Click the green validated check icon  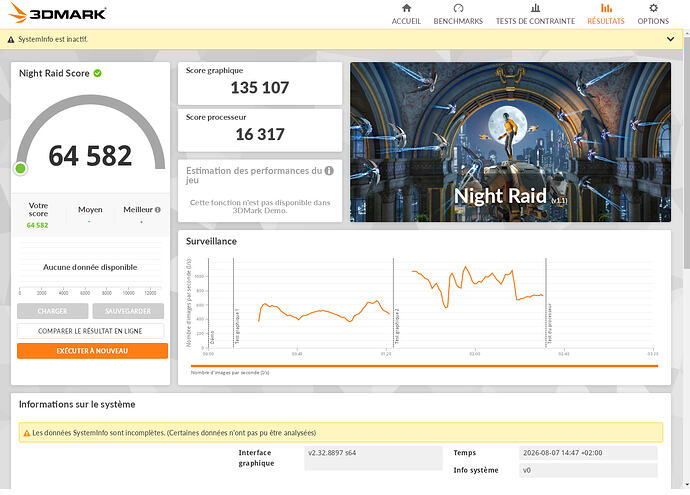[97, 73]
